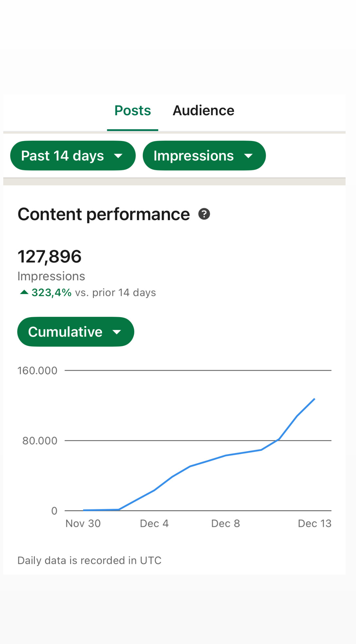Click the 160.000 gridline label
Viewport: 356px width, 644px height.
click(x=37, y=371)
